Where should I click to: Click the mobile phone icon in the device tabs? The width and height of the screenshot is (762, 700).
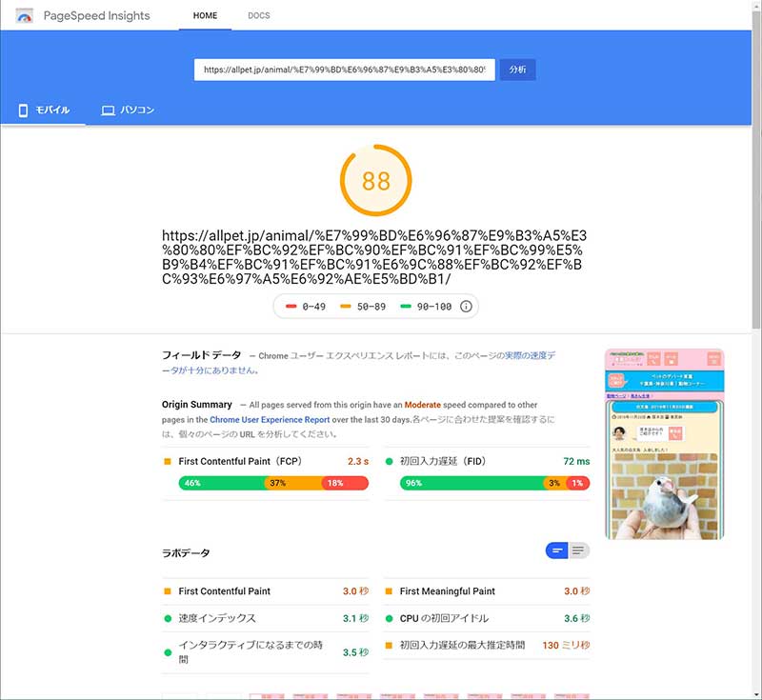tap(23, 110)
